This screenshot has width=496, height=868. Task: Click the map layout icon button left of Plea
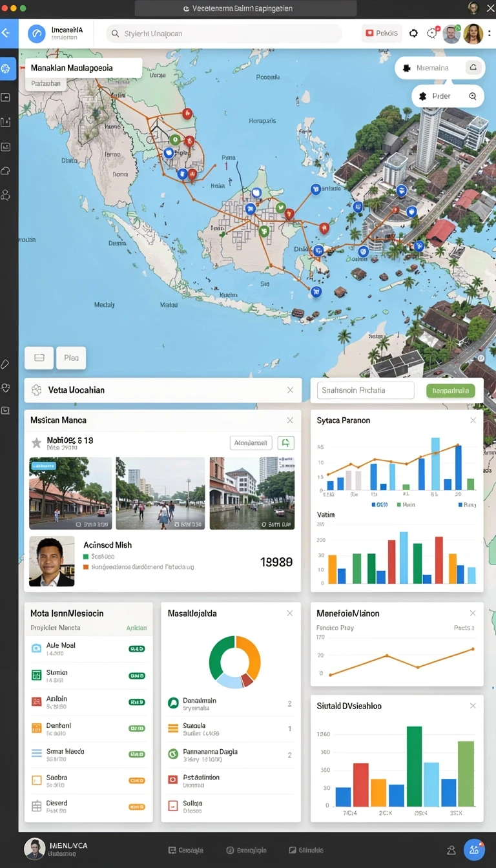tap(38, 357)
